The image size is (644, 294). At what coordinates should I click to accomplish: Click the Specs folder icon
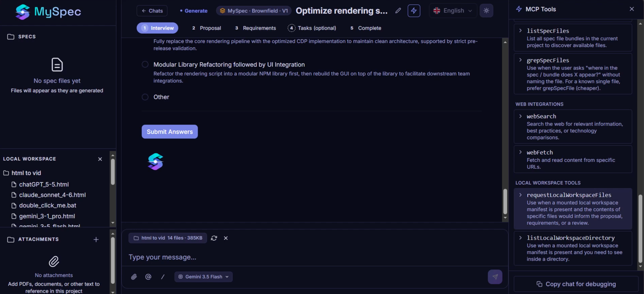tap(11, 37)
